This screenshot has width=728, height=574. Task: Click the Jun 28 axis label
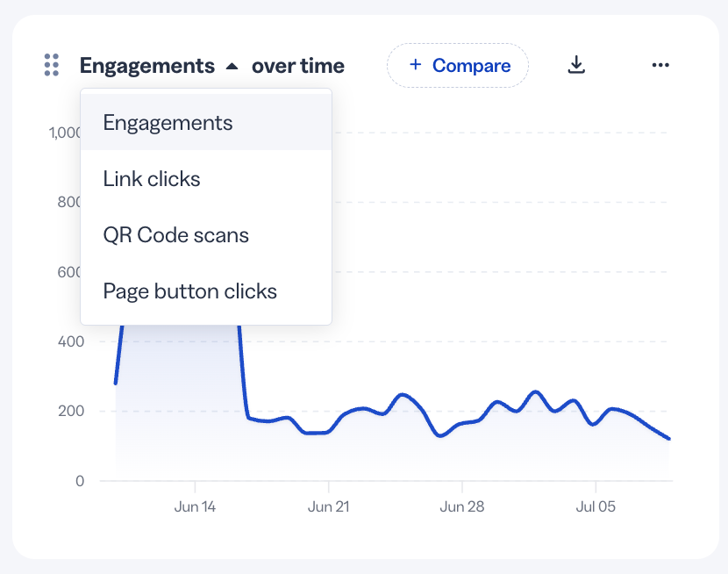point(462,506)
